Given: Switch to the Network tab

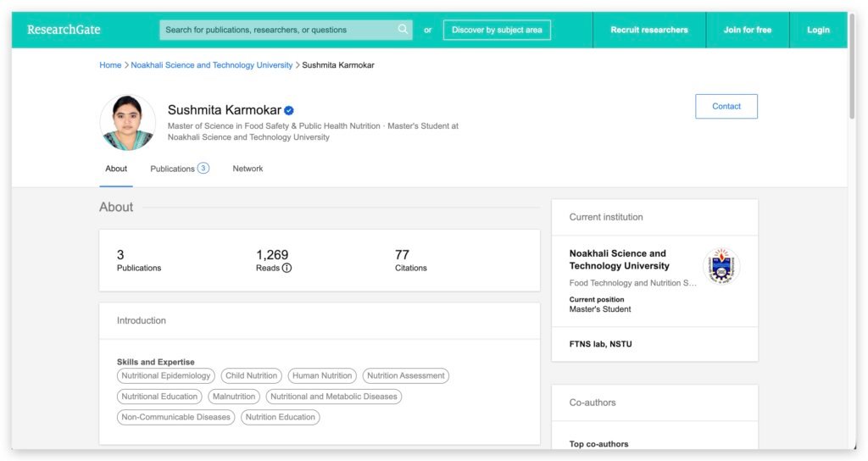Looking at the screenshot, I should pyautogui.click(x=248, y=169).
